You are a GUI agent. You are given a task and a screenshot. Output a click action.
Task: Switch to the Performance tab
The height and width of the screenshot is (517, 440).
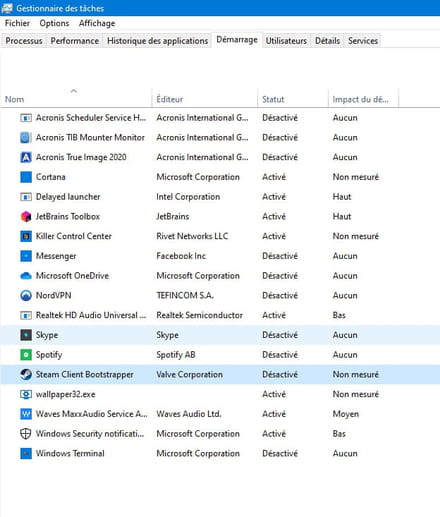(75, 41)
